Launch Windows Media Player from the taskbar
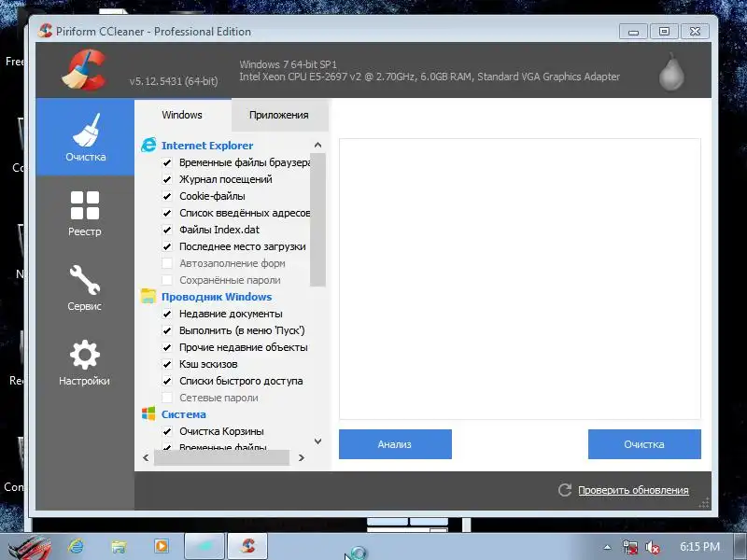The height and width of the screenshot is (560, 747). 162,546
